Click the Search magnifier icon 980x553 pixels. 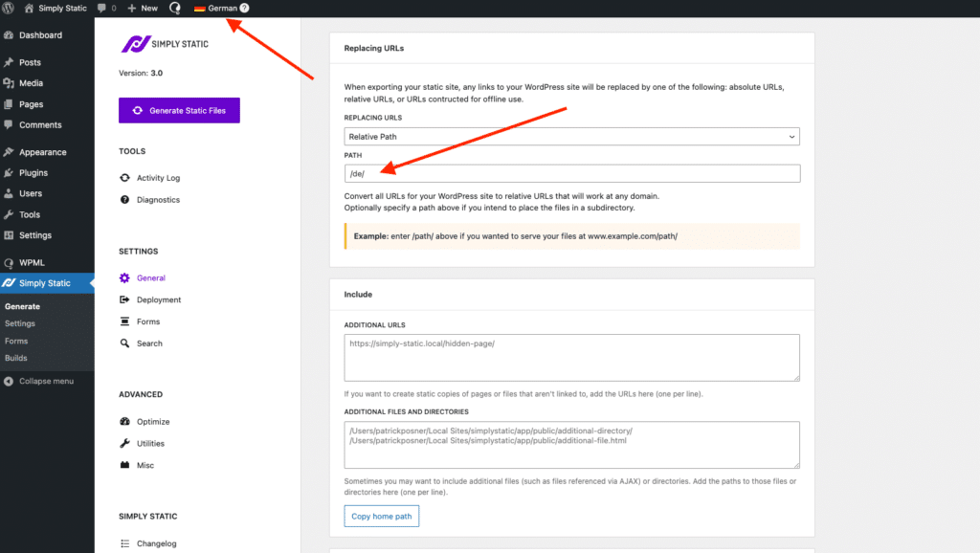(124, 343)
